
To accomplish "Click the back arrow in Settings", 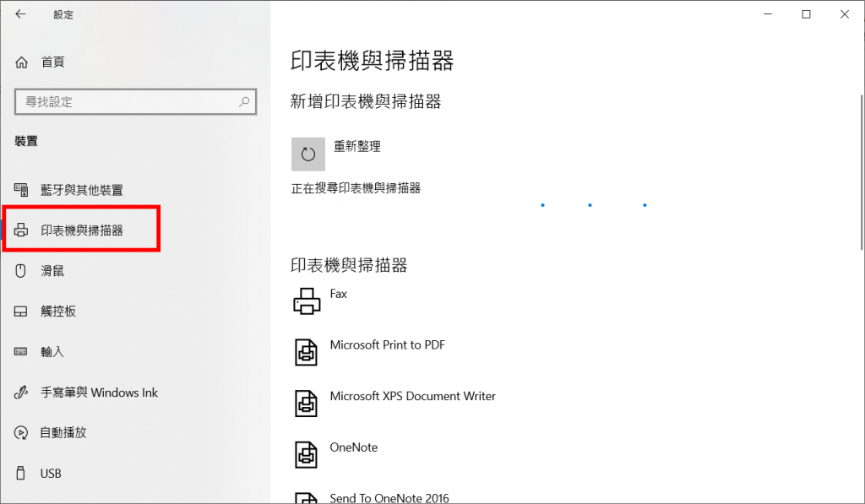I will (x=20, y=14).
